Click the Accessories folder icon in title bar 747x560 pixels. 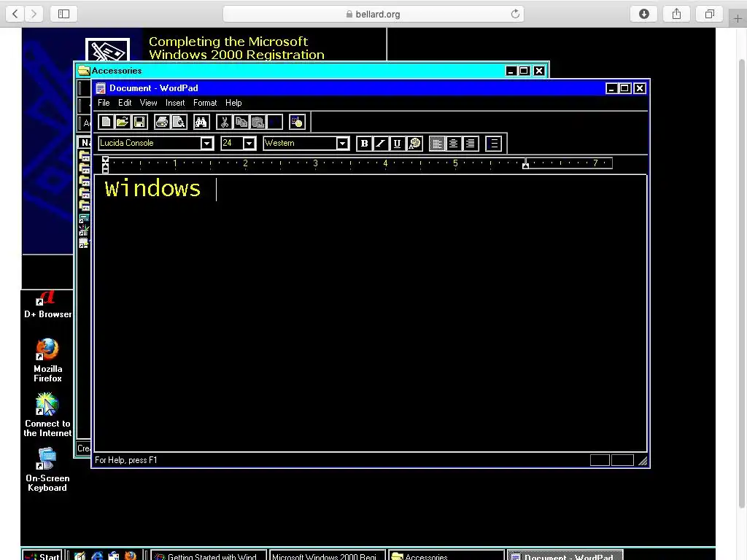[85, 71]
